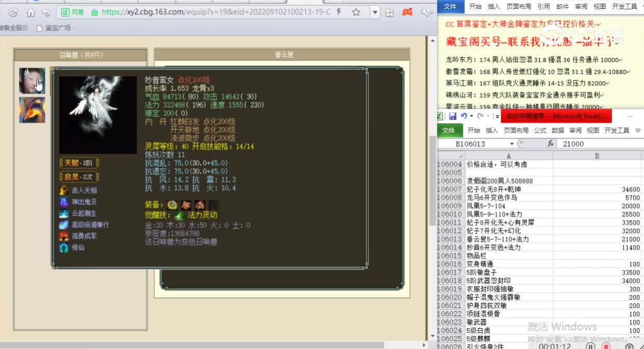Open Excel Name Box dropdown arrow
This screenshot has height=349, width=644.
tap(512, 144)
